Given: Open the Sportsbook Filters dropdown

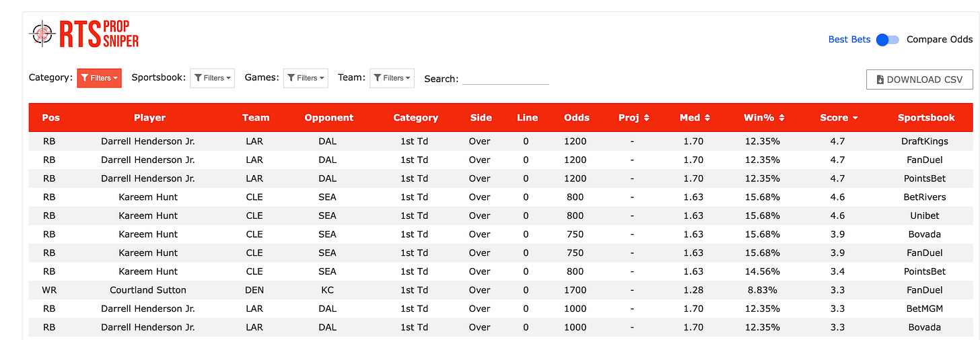Looking at the screenshot, I should tap(213, 78).
